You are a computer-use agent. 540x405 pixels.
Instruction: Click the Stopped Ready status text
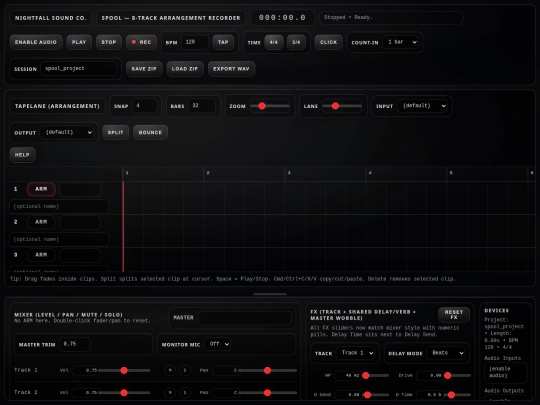point(348,17)
